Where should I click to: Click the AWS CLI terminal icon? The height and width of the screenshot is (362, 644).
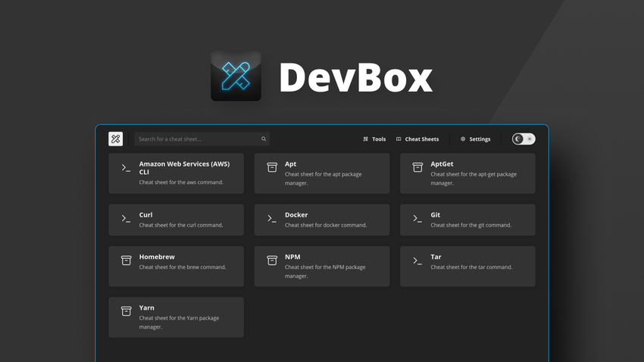[126, 168]
